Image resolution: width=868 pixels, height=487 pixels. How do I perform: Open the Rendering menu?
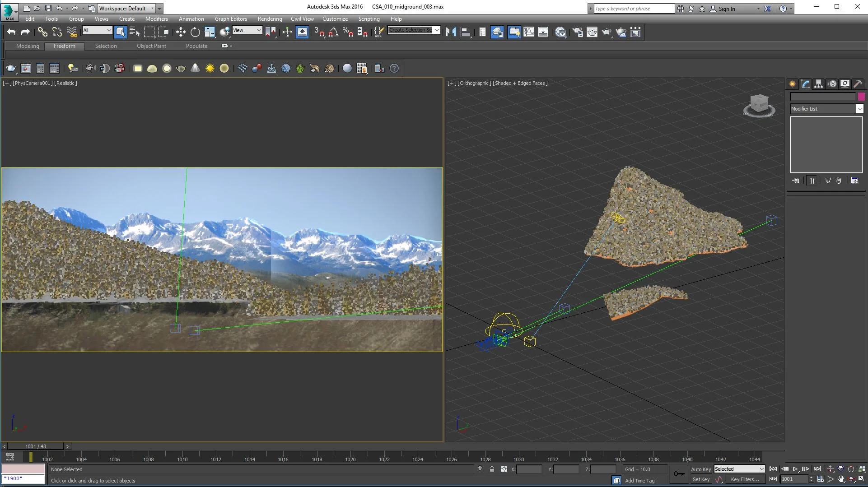coord(270,19)
